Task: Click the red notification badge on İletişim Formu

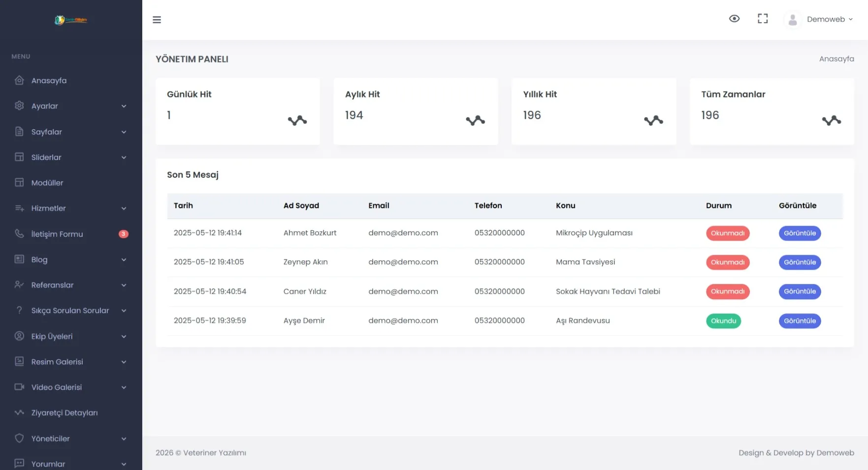Action: click(x=123, y=234)
